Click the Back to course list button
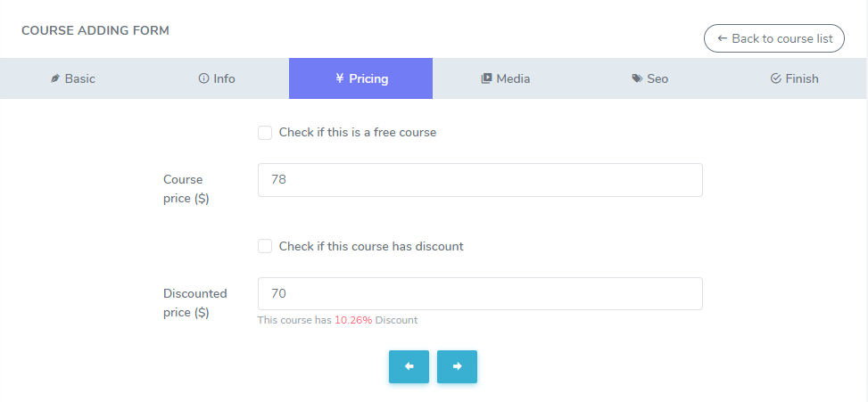 click(774, 38)
